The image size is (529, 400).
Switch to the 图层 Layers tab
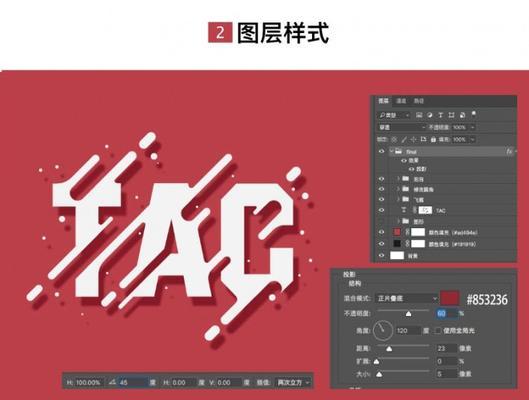[x=383, y=101]
